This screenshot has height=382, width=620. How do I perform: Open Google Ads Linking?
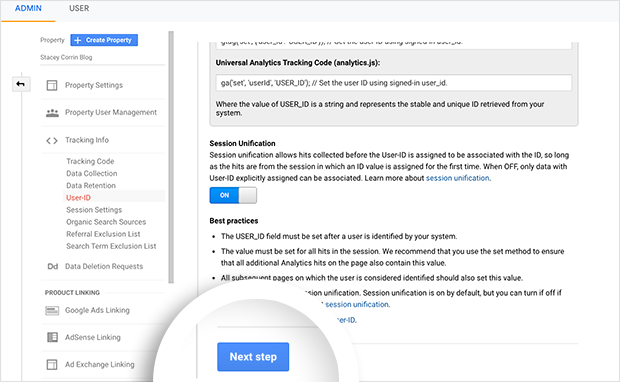97,310
